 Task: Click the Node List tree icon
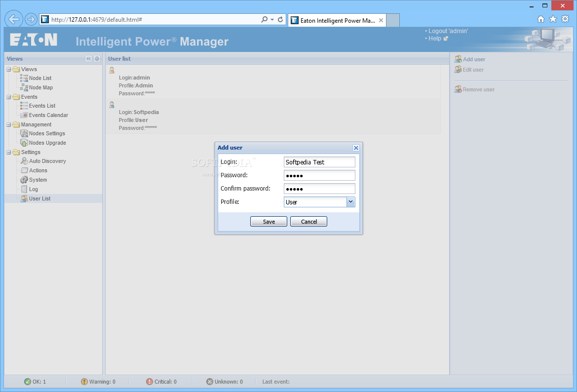[24, 78]
